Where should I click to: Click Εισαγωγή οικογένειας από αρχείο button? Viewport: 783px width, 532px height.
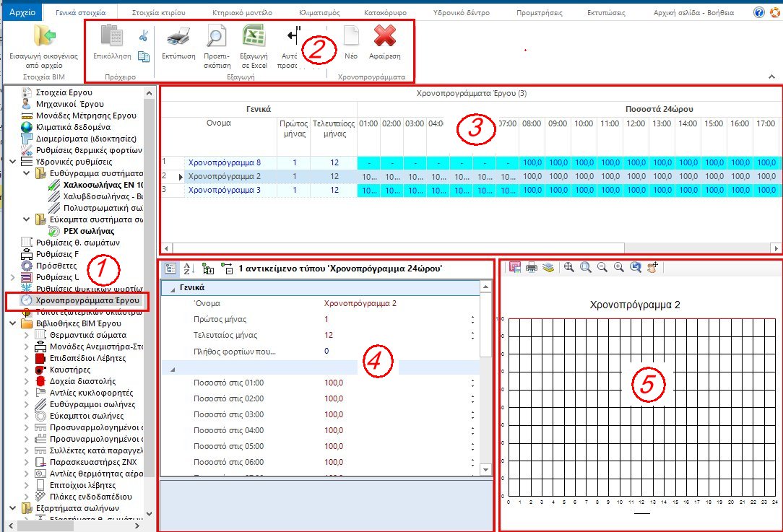click(x=43, y=45)
